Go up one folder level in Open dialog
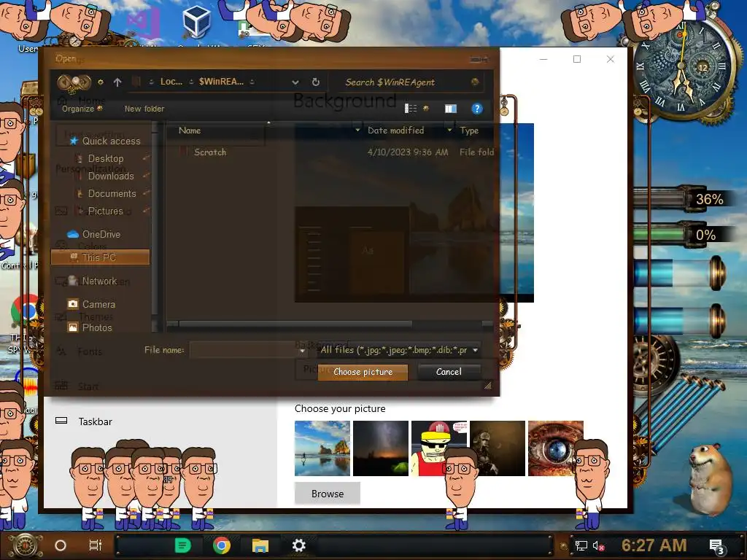Image resolution: width=747 pixels, height=560 pixels. point(117,82)
